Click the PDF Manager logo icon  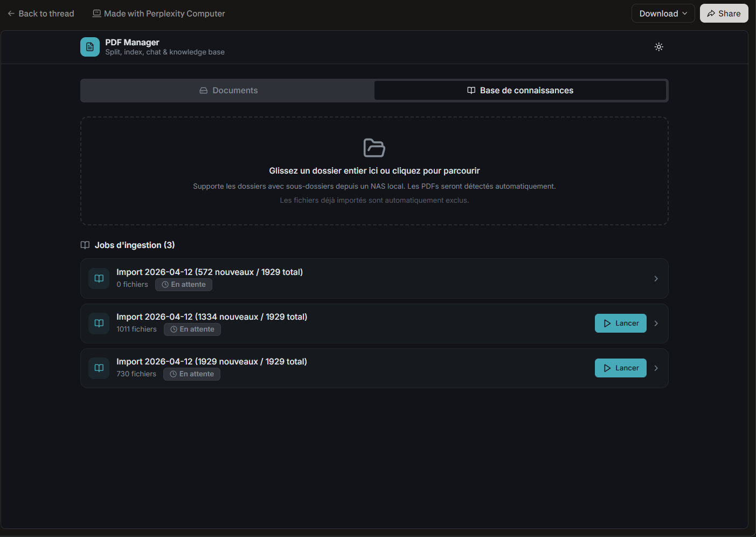pyautogui.click(x=90, y=47)
